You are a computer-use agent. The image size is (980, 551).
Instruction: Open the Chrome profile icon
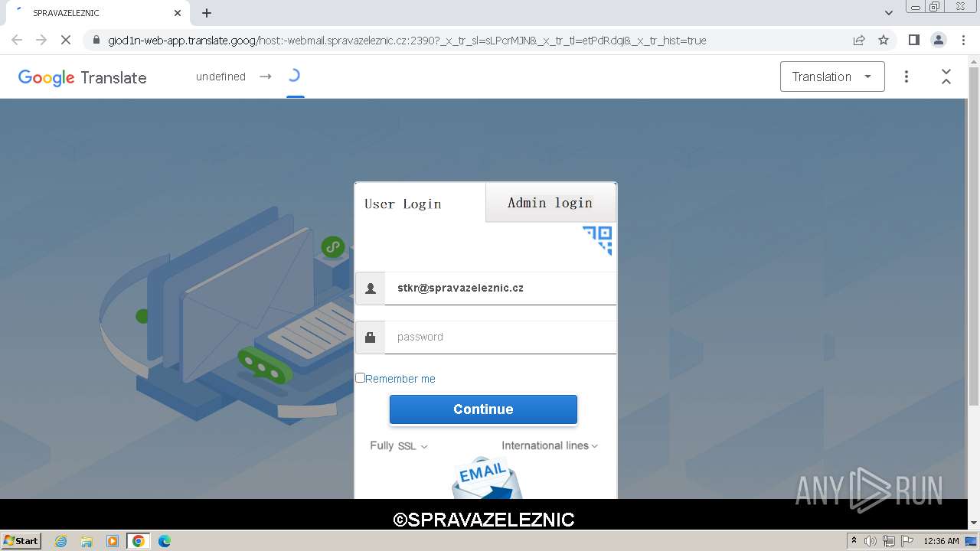(x=938, y=40)
